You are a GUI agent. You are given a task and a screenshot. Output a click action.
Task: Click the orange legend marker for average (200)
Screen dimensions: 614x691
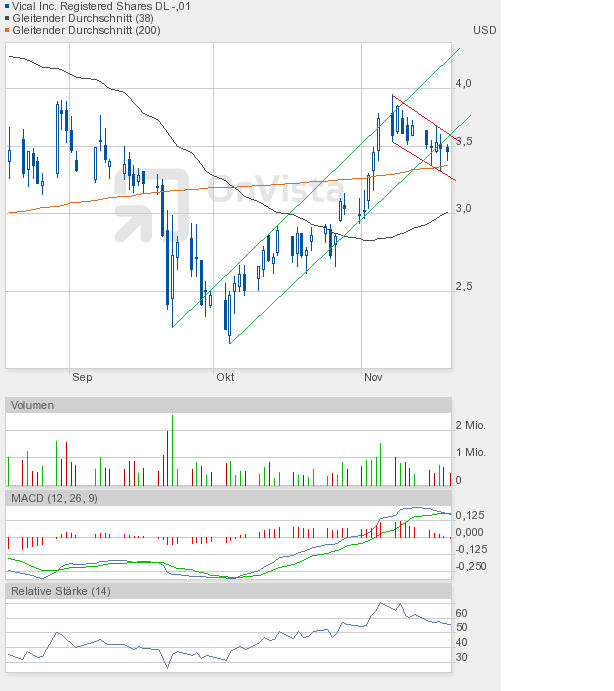(8, 30)
